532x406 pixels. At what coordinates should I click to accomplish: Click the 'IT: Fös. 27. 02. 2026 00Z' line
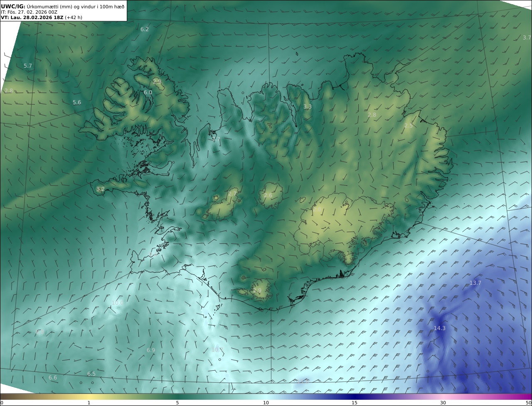coord(29,12)
